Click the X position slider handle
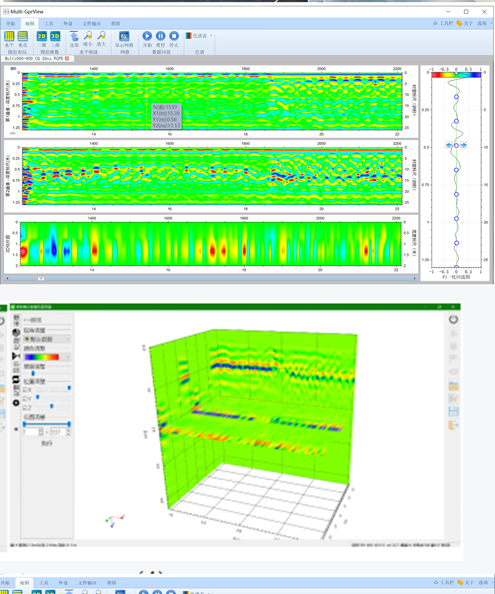Screen dimensions: 495x594 [x=69, y=388]
